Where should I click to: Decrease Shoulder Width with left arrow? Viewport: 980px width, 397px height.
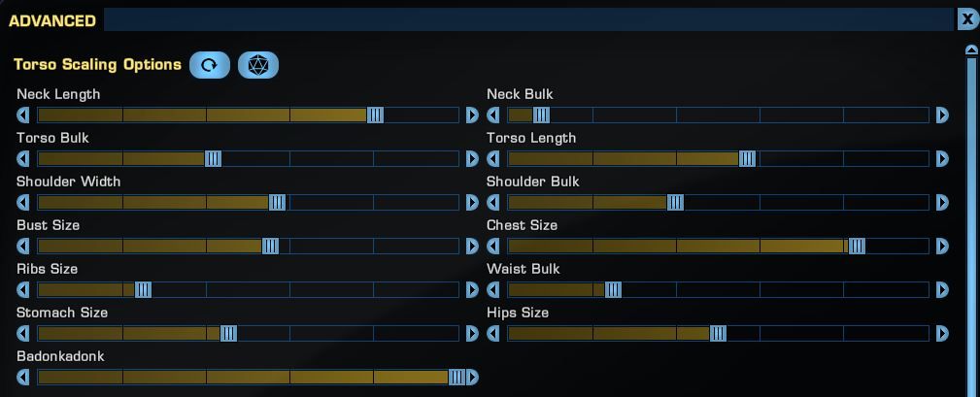(x=22, y=202)
